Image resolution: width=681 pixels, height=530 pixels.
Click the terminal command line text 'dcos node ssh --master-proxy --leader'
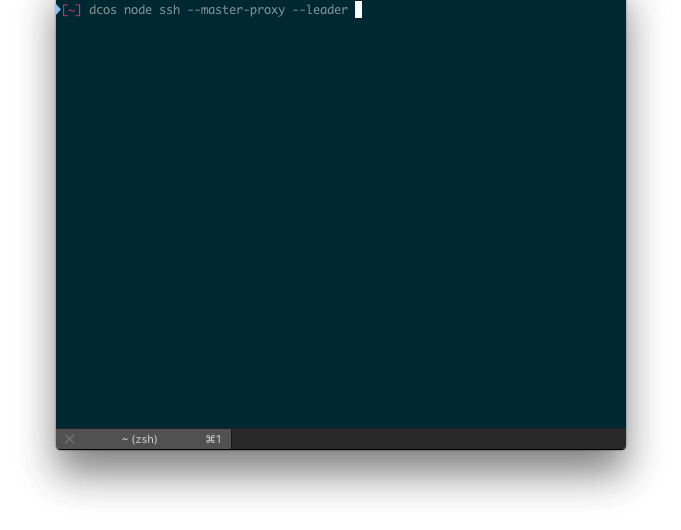point(218,10)
